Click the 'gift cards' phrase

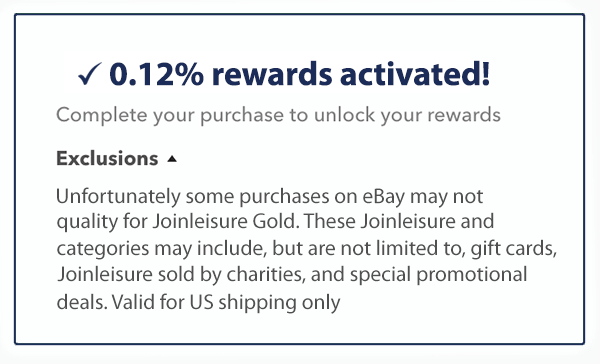pyautogui.click(x=513, y=249)
